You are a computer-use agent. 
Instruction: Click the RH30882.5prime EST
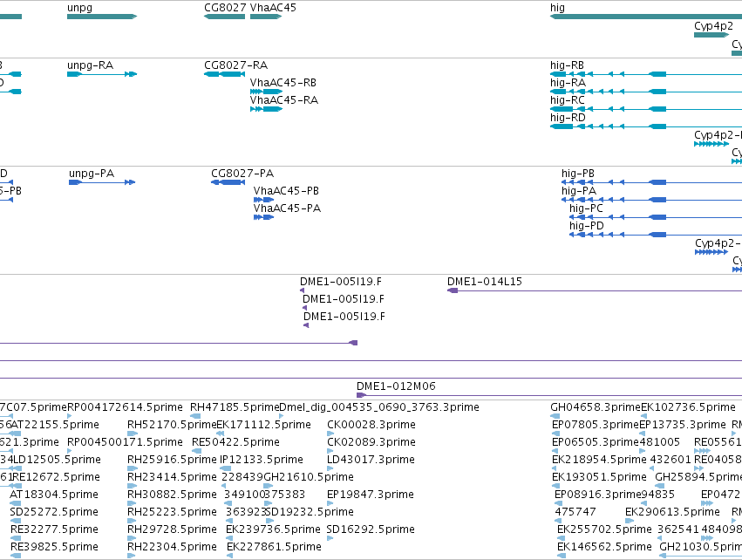(132, 503)
